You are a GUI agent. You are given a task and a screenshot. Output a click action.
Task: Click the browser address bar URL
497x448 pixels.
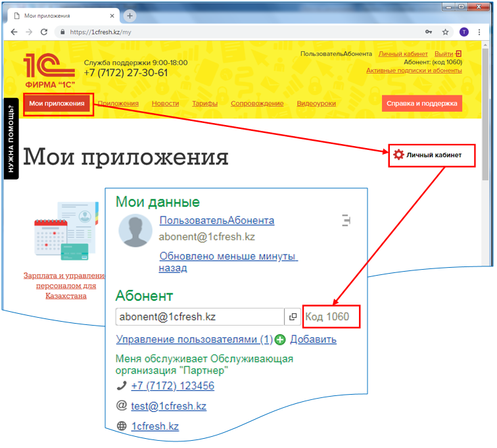100,32
